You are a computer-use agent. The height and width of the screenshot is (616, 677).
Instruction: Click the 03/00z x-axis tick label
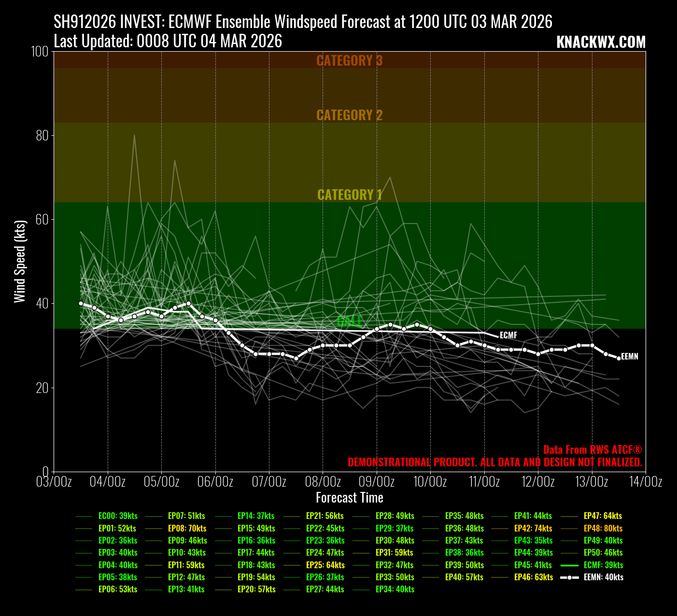pyautogui.click(x=54, y=482)
